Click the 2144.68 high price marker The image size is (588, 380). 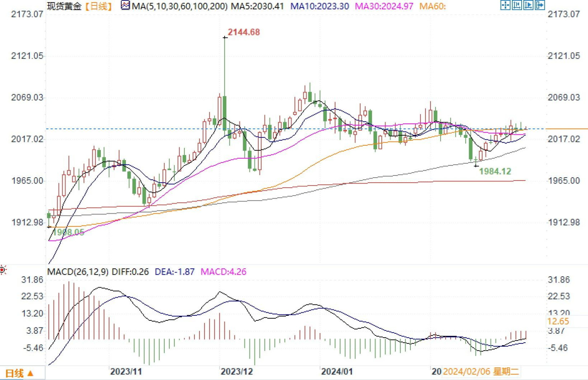244,32
